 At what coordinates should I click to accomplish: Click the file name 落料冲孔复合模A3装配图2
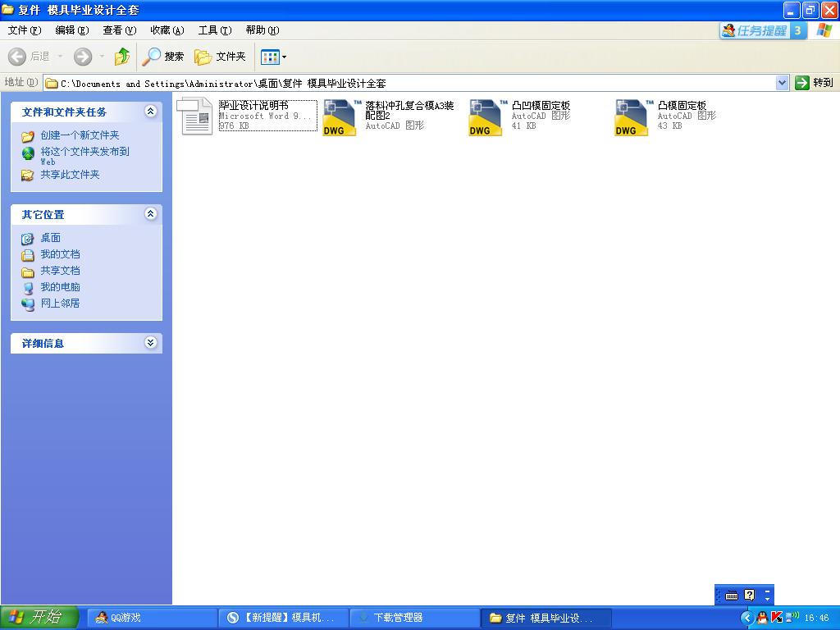coord(409,111)
